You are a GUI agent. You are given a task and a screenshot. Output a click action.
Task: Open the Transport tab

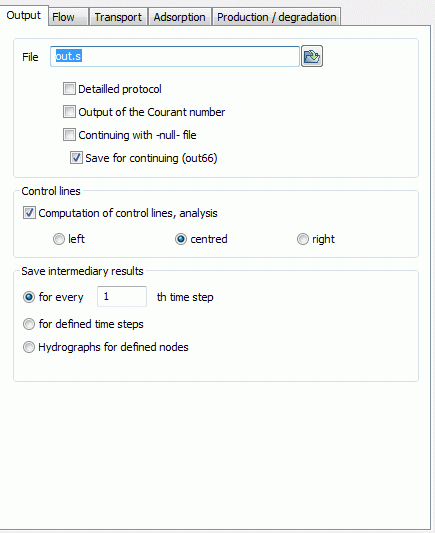click(x=118, y=17)
